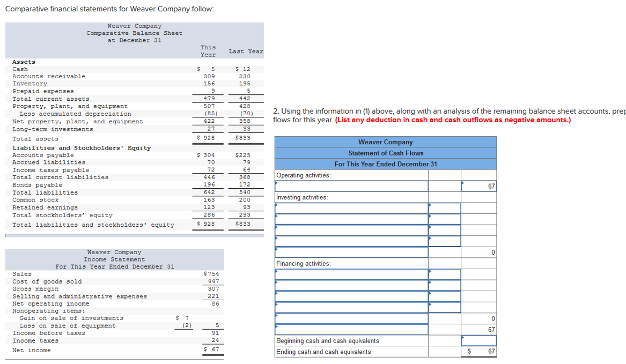
Task: Click fourth amount field under Investing activities
Action: click(444, 241)
